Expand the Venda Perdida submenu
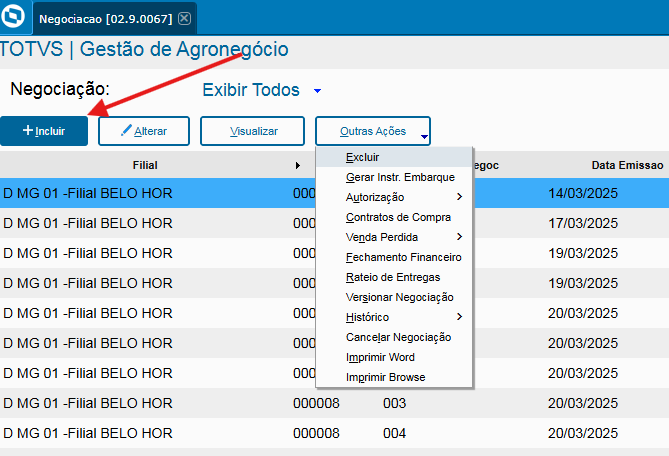Screen dimensions: 669x456 pos(394,238)
